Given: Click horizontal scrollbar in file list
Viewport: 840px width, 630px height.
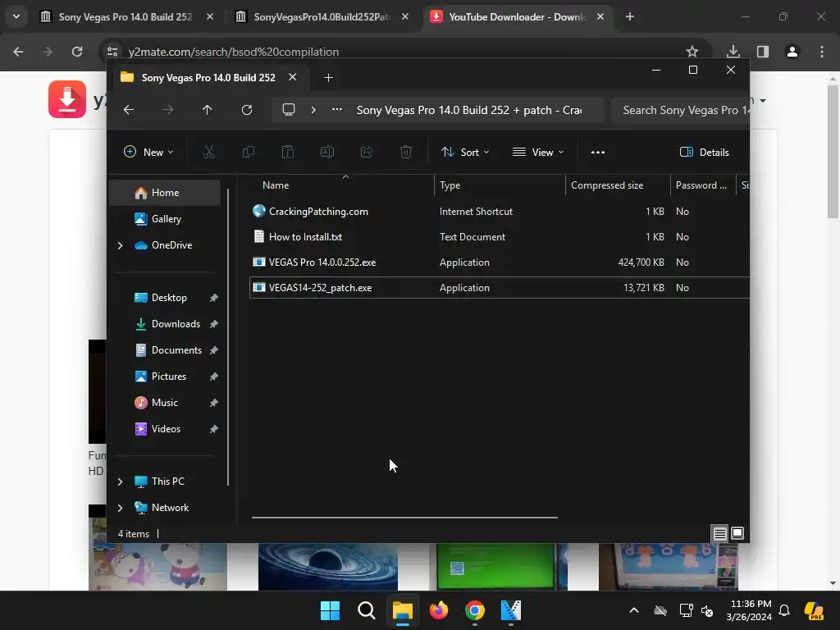Looking at the screenshot, I should click(x=404, y=518).
